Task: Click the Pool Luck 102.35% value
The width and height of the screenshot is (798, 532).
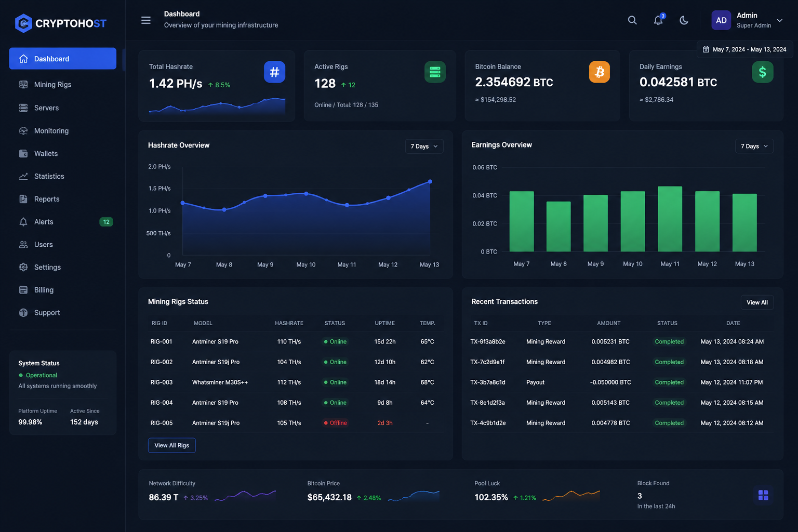Action: pos(491,497)
